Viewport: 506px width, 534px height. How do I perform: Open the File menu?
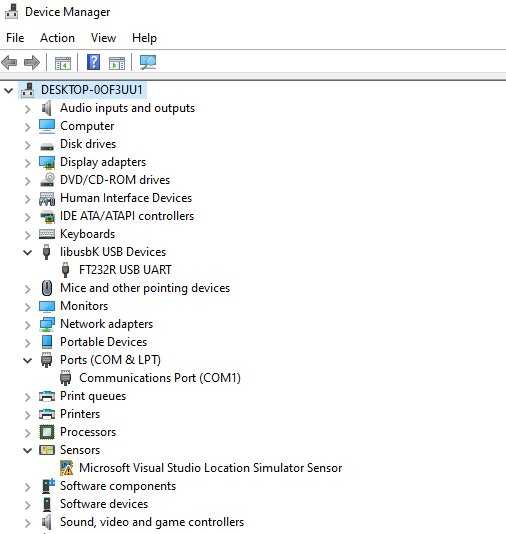pyautogui.click(x=15, y=38)
